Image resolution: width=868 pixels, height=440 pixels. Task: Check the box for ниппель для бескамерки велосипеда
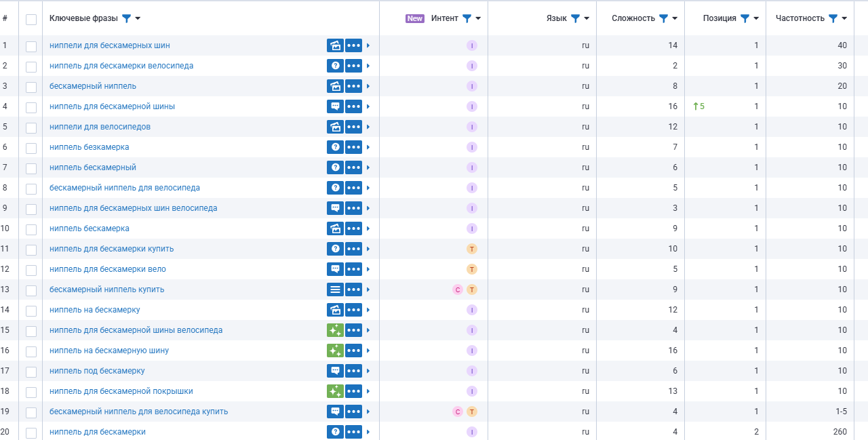(31, 66)
